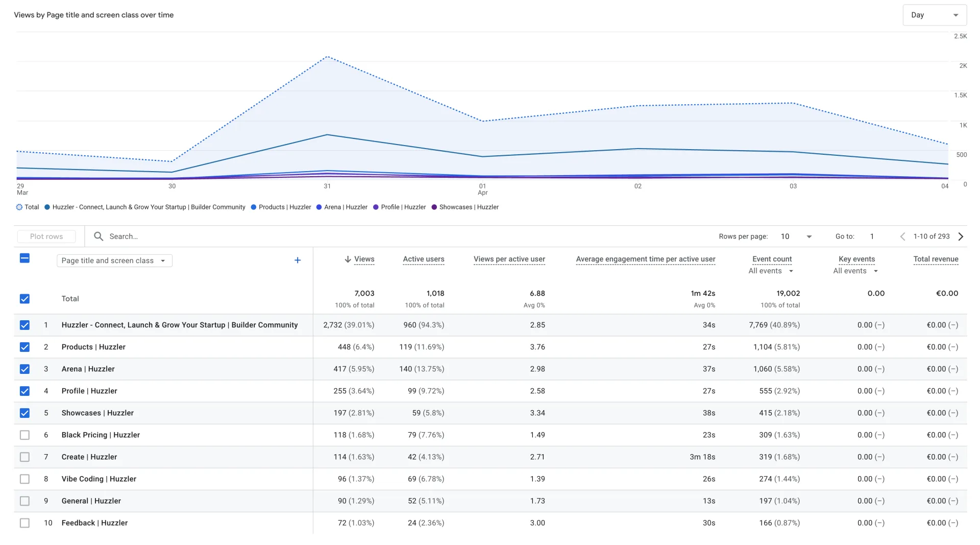Open the Day granularity dropdown
The height and width of the screenshot is (545, 980).
coord(935,15)
